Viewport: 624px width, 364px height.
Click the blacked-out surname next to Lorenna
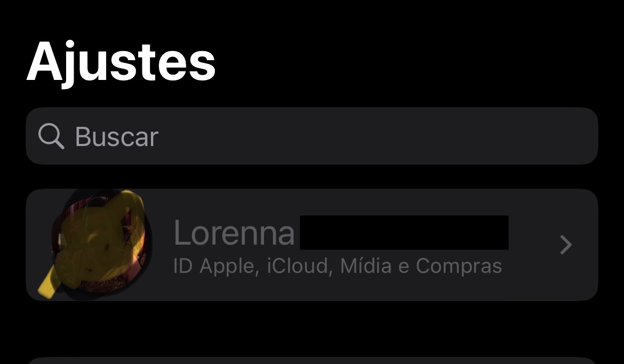click(x=404, y=232)
